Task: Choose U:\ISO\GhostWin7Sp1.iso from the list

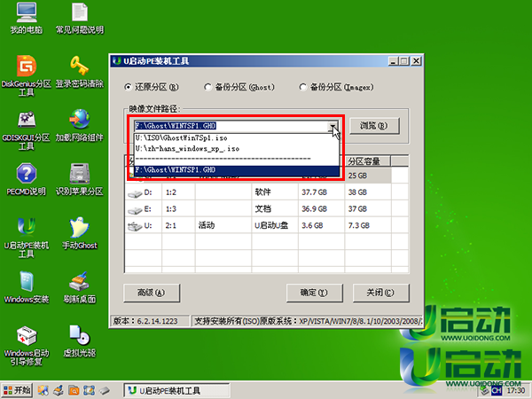Action: (237, 138)
